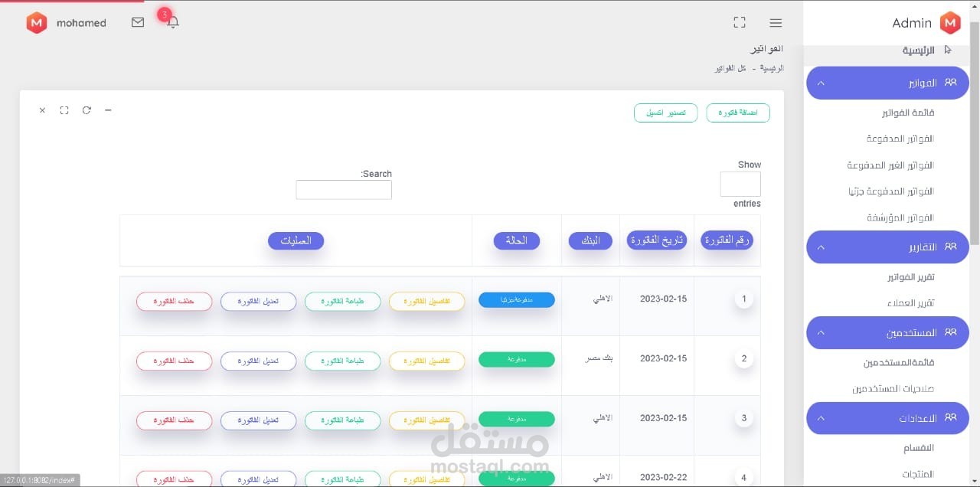Open قائمة الفواتير in sidebar
Viewport: 980px width, 487px height.
908,113
